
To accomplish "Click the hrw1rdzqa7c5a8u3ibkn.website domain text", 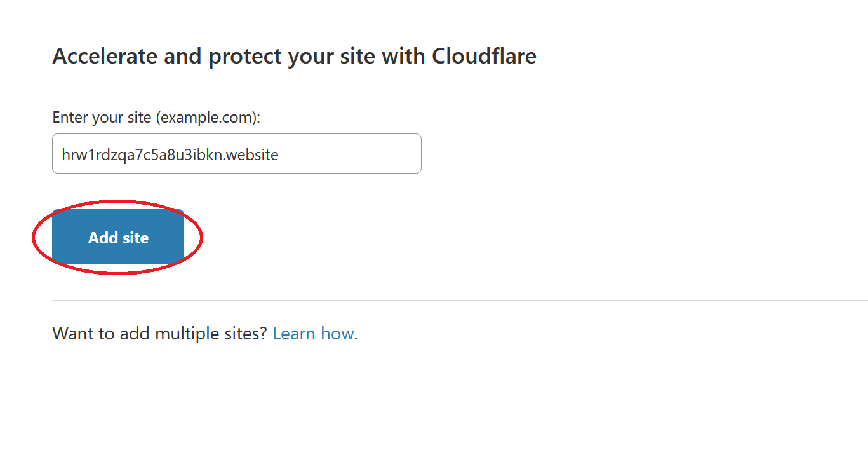I will pos(170,154).
